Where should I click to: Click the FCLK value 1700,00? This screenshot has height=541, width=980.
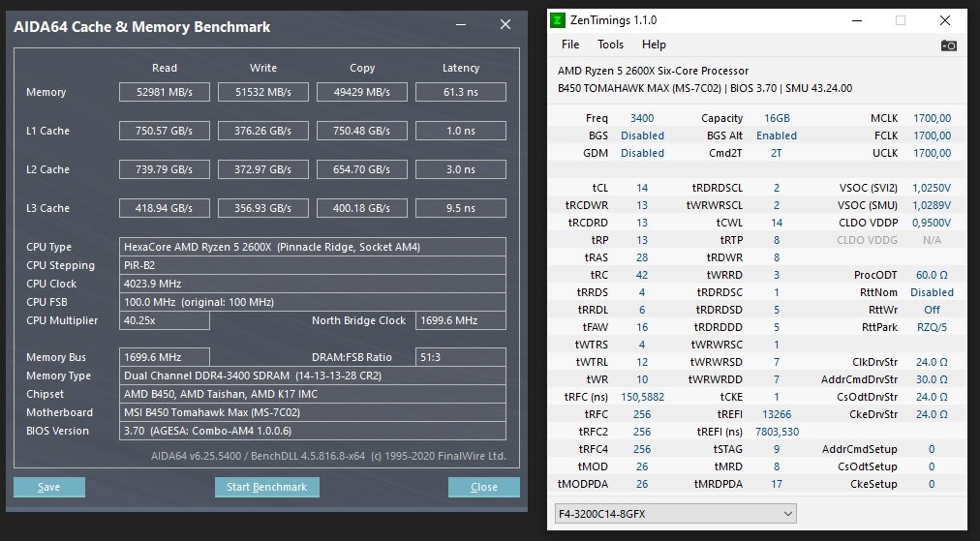(932, 135)
